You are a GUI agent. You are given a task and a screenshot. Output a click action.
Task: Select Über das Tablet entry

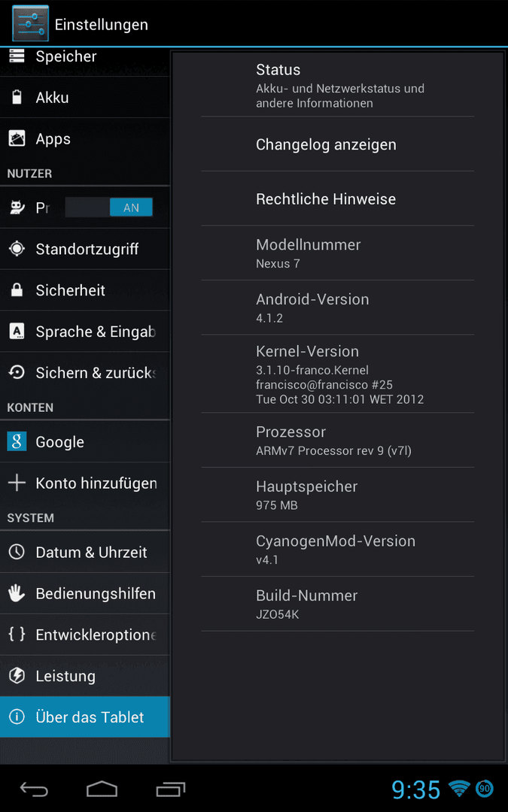pos(85,717)
